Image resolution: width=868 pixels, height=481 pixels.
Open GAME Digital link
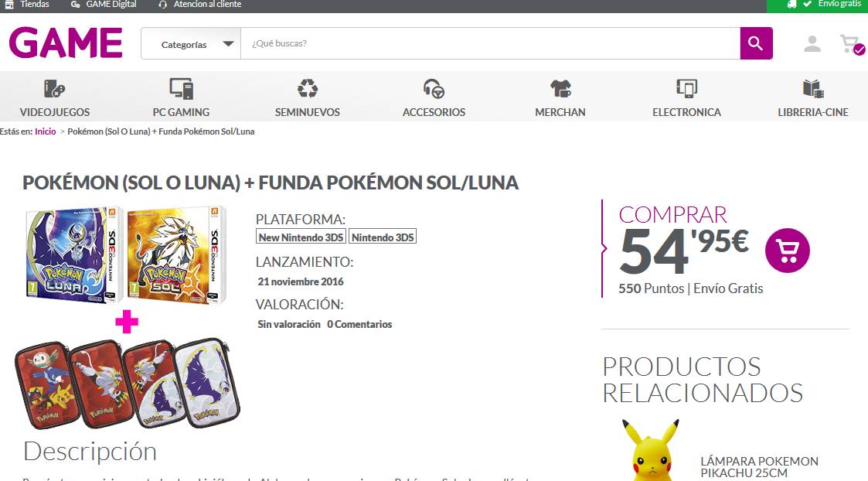point(111,5)
